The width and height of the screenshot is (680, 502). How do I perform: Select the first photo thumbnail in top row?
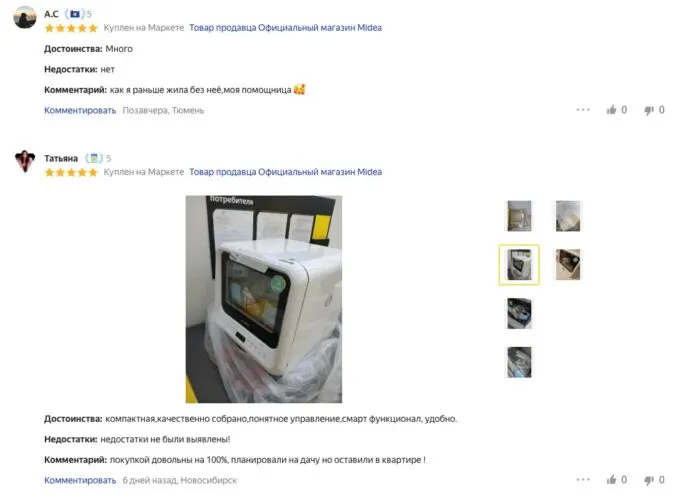[519, 216]
